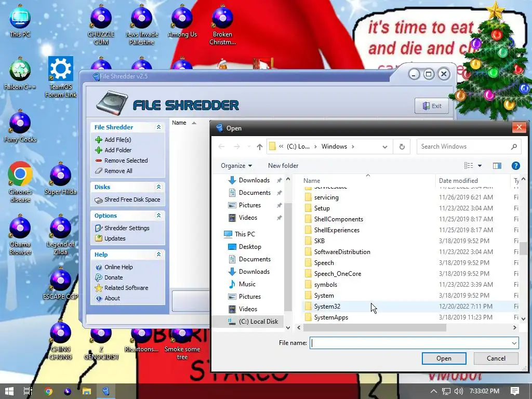Open Related Software link
The width and height of the screenshot is (532, 399).
click(122, 288)
